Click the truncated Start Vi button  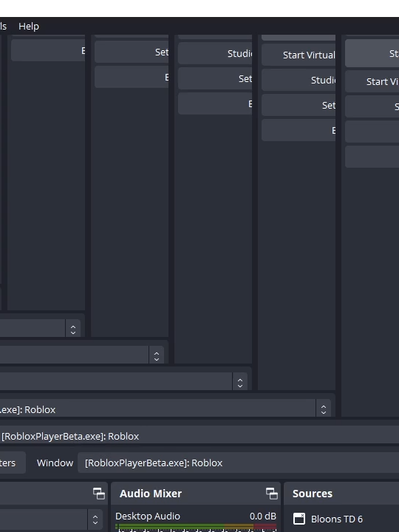tap(372, 81)
